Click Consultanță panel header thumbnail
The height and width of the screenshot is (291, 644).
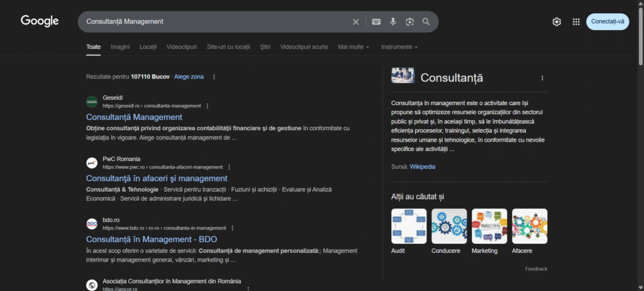(403, 75)
